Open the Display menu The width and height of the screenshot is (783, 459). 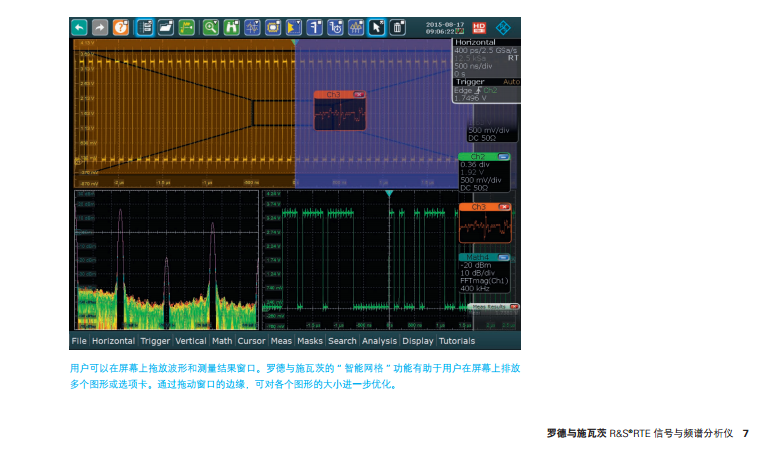(x=418, y=341)
